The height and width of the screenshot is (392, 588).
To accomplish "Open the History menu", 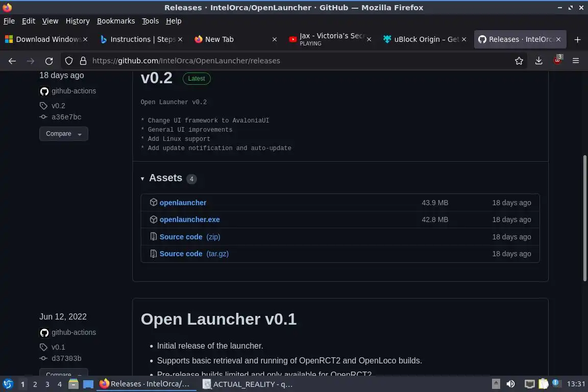I will point(78,21).
